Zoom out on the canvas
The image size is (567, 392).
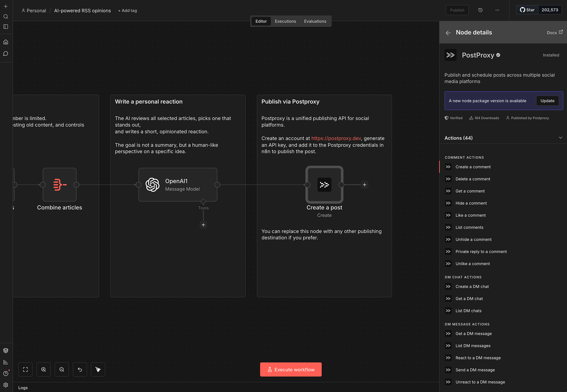[62, 369]
